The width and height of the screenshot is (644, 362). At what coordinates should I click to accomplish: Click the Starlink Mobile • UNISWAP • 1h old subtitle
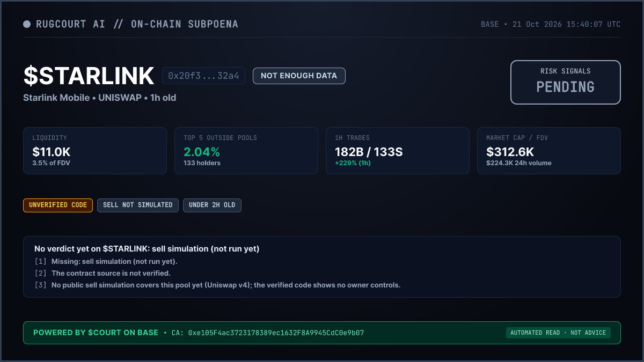pos(100,98)
